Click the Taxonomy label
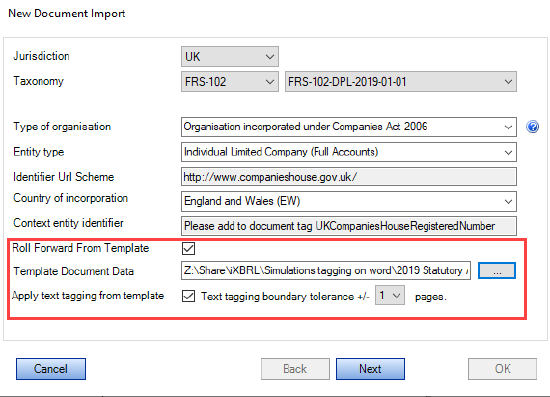Screen dimensions: 550x397 [39, 81]
